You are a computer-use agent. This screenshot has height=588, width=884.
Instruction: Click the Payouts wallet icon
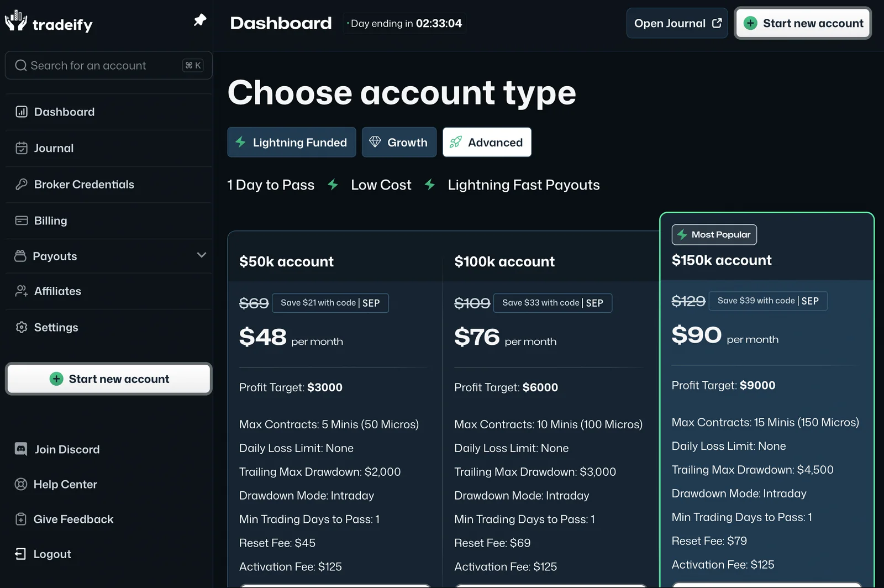(x=20, y=256)
